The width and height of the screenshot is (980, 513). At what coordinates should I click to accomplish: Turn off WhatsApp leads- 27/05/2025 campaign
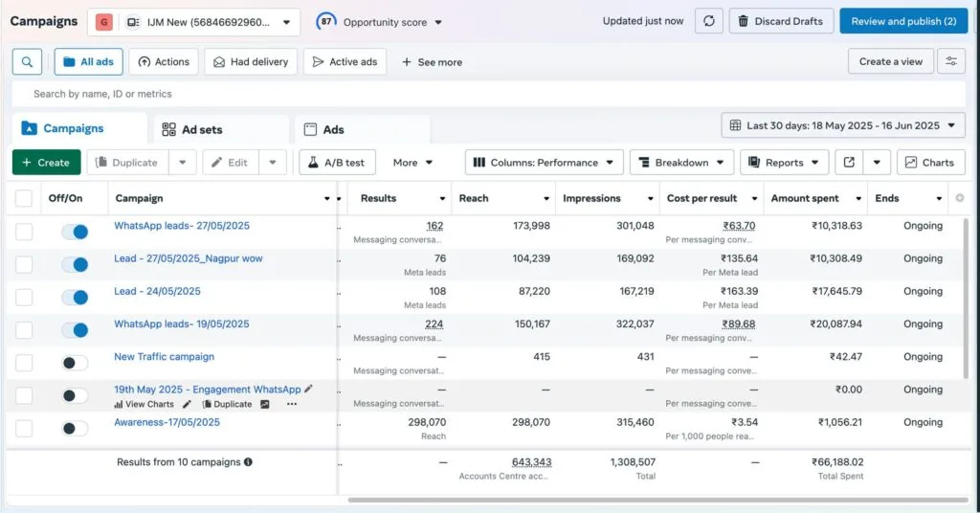coord(74,232)
